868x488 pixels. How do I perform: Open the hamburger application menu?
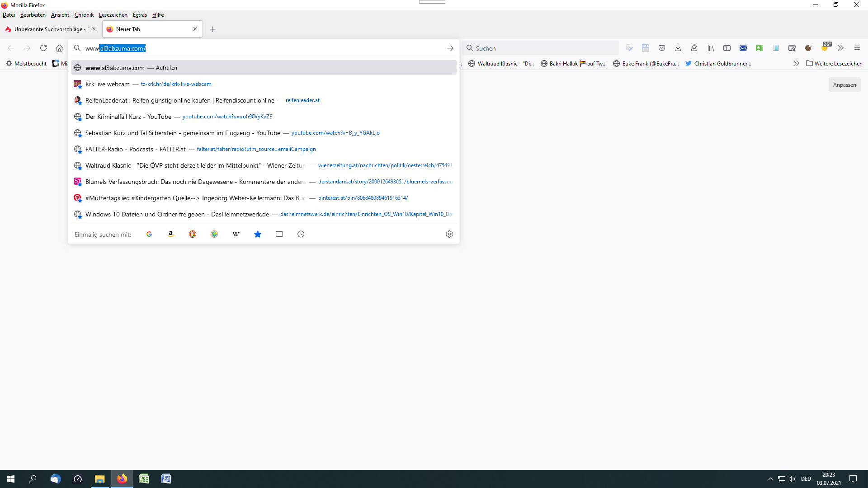click(x=857, y=48)
